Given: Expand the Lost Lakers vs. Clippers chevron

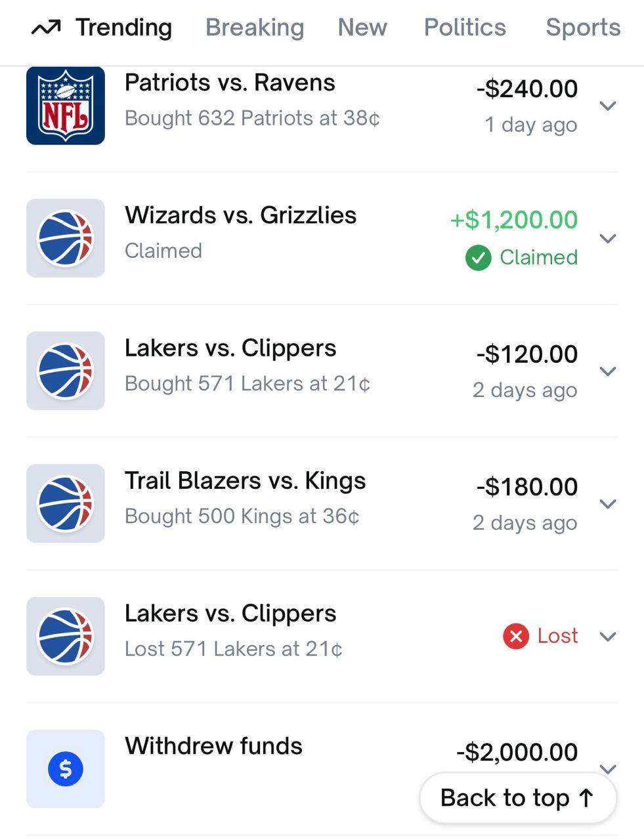Looking at the screenshot, I should (609, 636).
